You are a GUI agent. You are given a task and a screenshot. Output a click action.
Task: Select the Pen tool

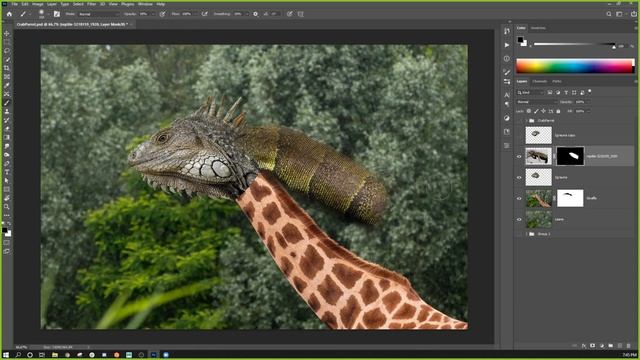(x=7, y=163)
